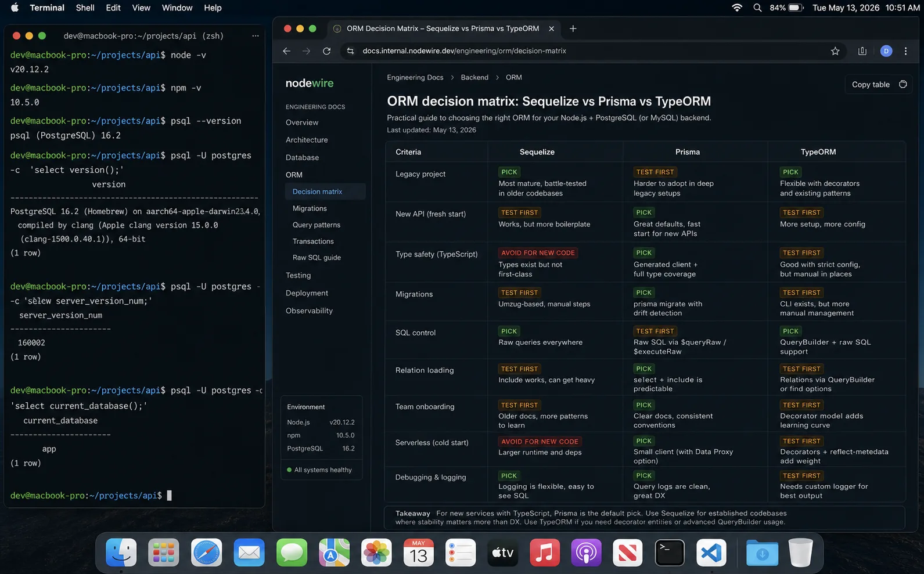Click All systems healthy status
Image resolution: width=924 pixels, height=574 pixels.
coord(319,470)
